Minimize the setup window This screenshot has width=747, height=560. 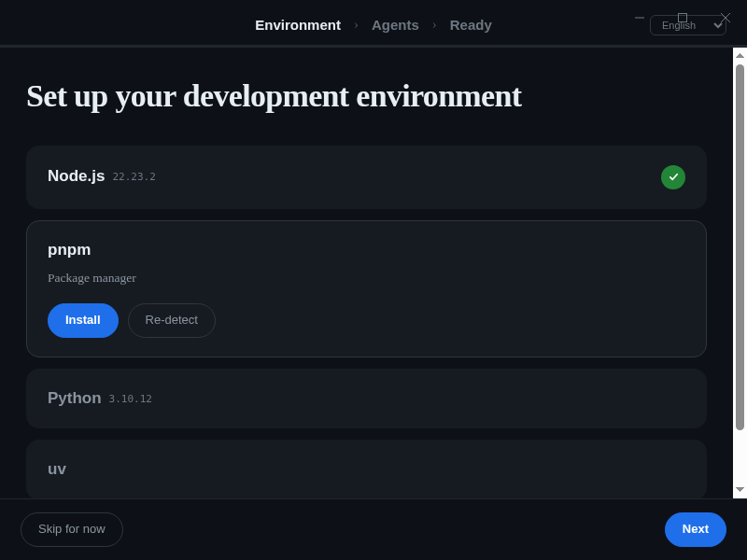pyautogui.click(x=640, y=18)
